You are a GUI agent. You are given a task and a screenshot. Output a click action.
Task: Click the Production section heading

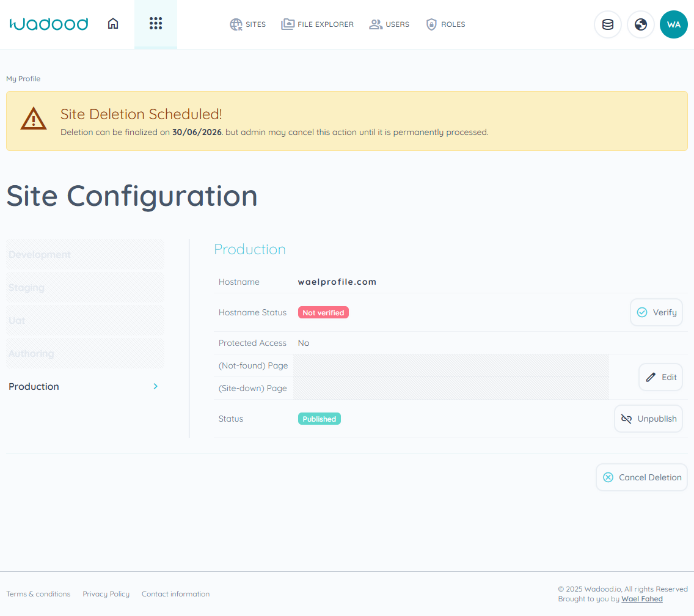[250, 249]
